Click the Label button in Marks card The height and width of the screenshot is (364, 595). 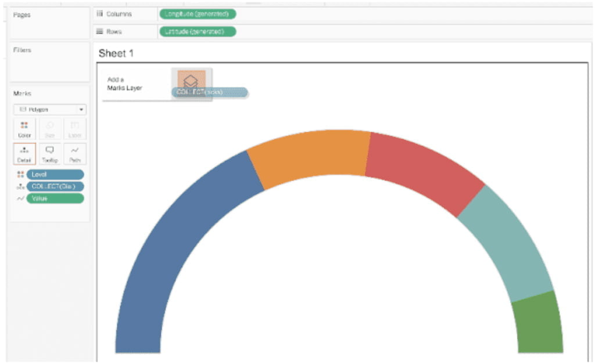[x=75, y=129]
